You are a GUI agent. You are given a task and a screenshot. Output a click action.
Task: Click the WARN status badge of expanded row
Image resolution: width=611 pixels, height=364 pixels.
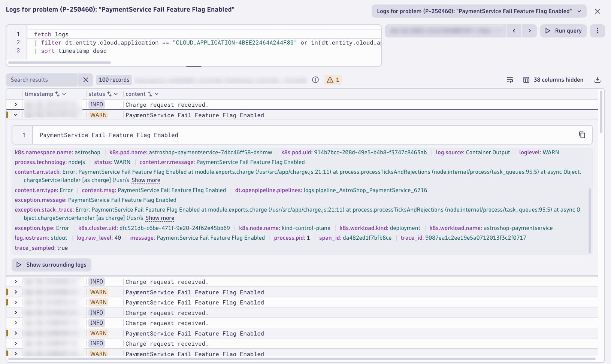point(98,115)
